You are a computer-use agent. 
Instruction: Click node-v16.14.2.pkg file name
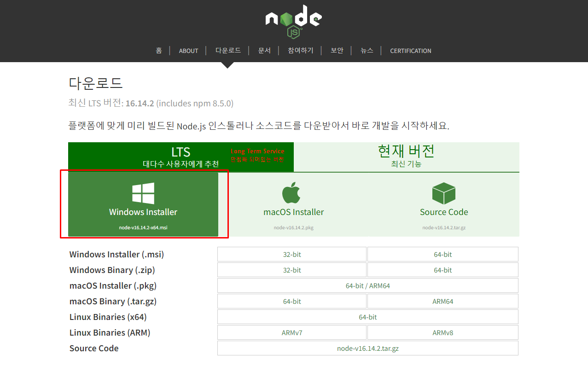point(294,227)
